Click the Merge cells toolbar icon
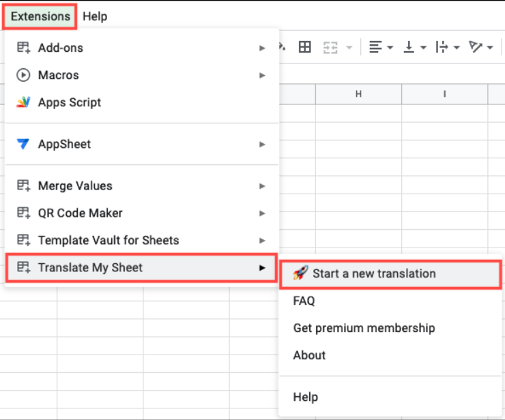This screenshot has width=505, height=420. [x=330, y=47]
